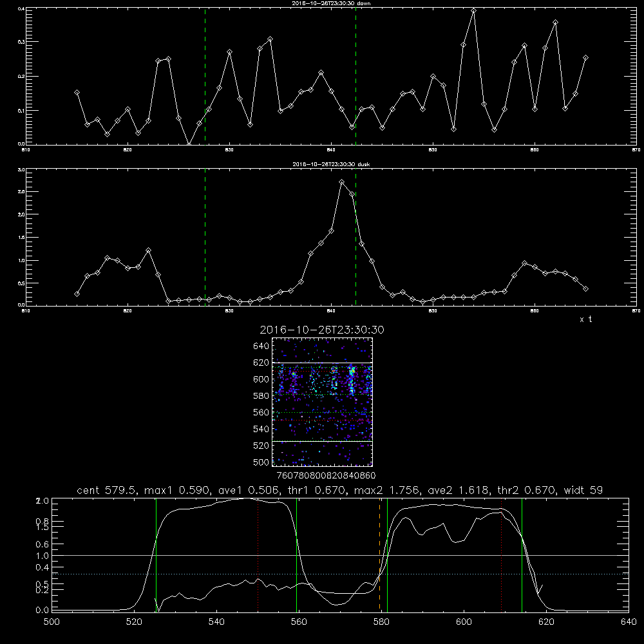
Task: Click the highest peak marker in the dusk plot
Action: 342,182
